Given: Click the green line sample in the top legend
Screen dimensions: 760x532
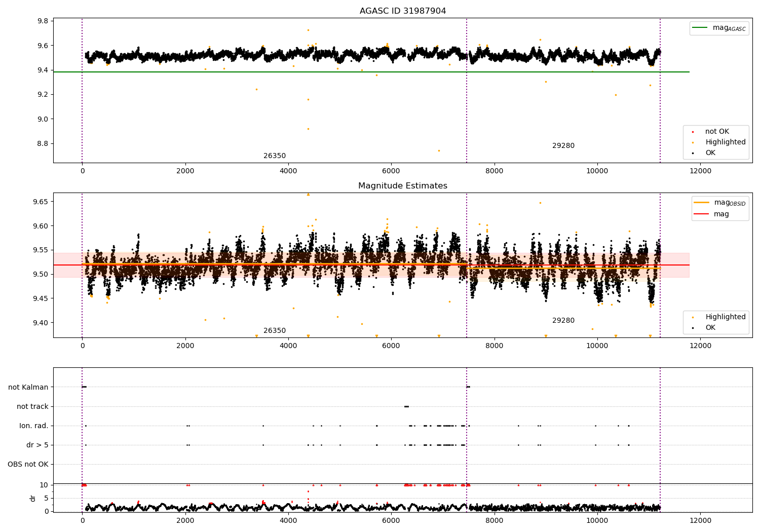Looking at the screenshot, I should coord(700,28).
